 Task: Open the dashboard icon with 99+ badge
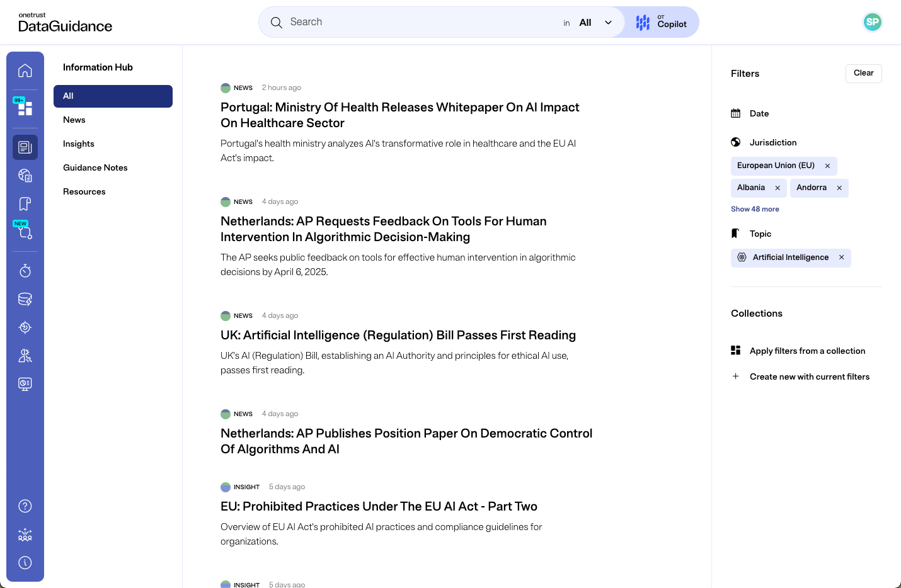(x=25, y=108)
